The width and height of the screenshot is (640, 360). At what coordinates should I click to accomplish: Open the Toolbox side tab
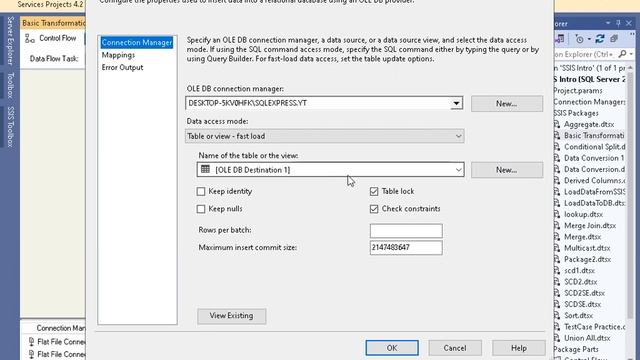pyautogui.click(x=11, y=85)
